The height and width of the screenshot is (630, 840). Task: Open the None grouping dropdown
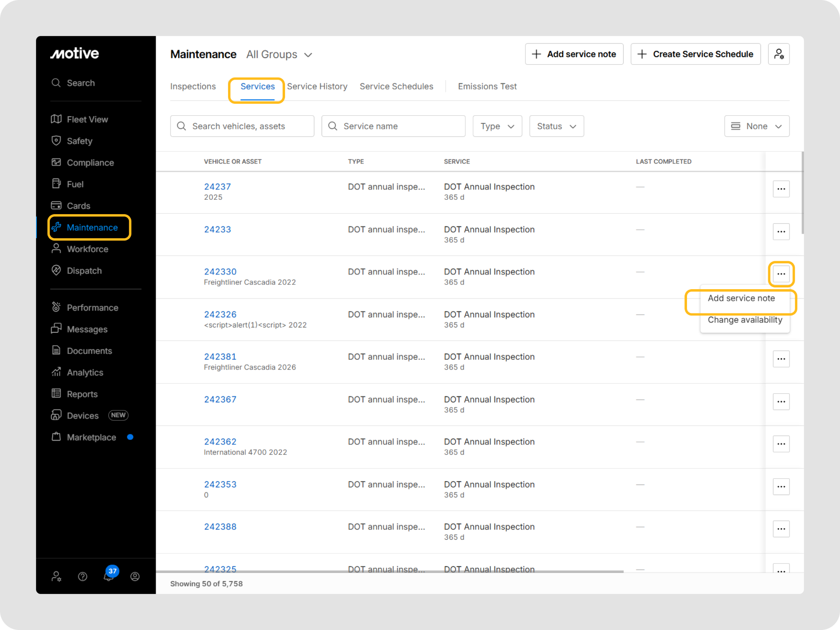click(x=756, y=126)
